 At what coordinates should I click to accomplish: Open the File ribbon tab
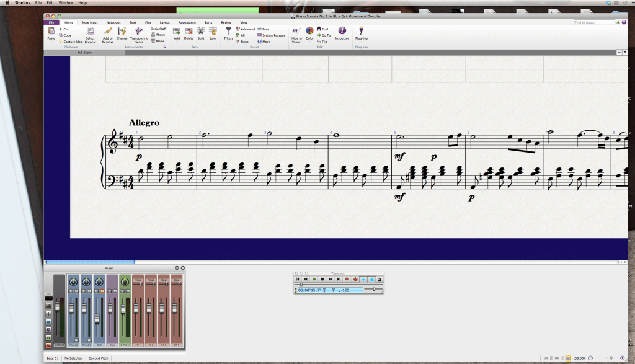pyautogui.click(x=51, y=22)
